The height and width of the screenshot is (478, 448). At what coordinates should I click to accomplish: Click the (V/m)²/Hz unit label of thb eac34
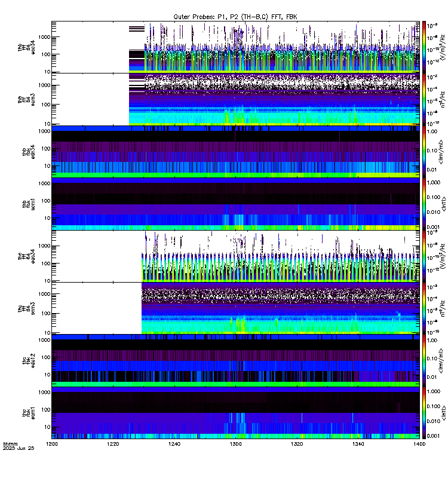click(443, 47)
